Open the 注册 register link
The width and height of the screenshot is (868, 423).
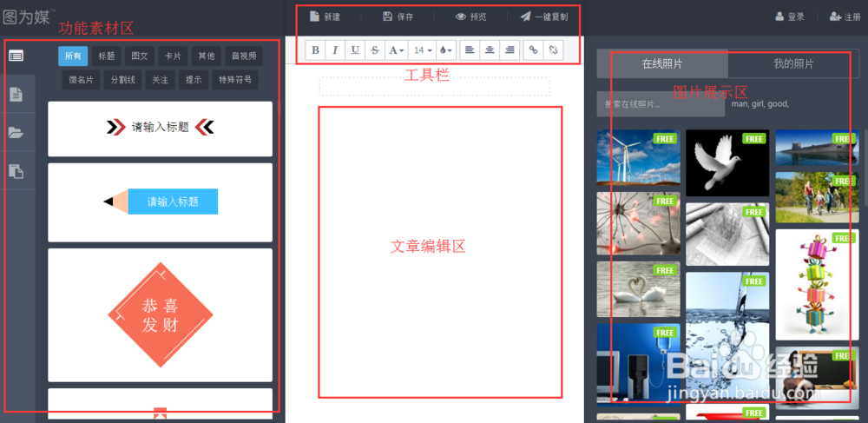click(845, 17)
